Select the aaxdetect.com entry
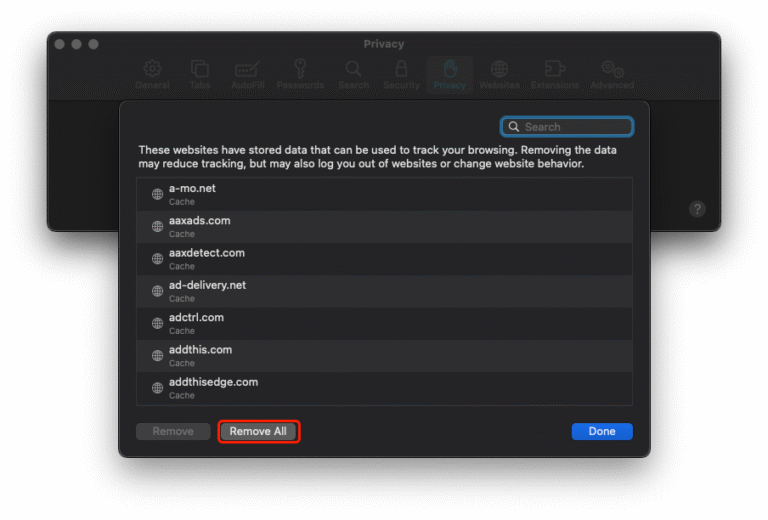768x520 pixels. pos(384,259)
